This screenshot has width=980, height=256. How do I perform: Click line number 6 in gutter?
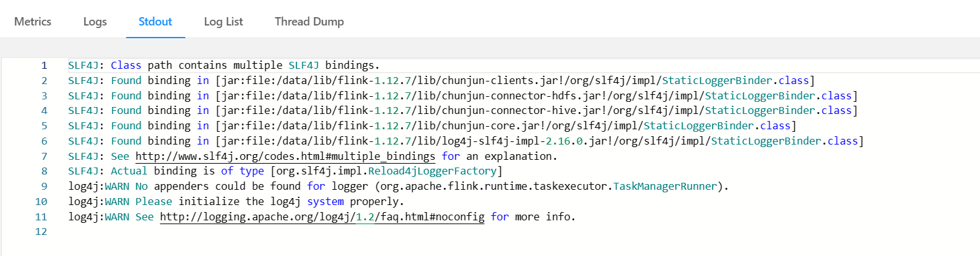pyautogui.click(x=44, y=141)
